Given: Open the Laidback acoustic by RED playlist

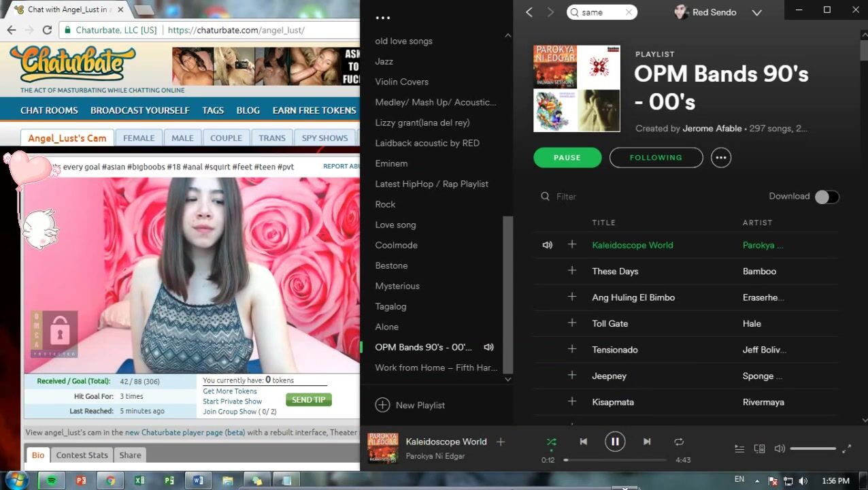Looking at the screenshot, I should click(427, 143).
